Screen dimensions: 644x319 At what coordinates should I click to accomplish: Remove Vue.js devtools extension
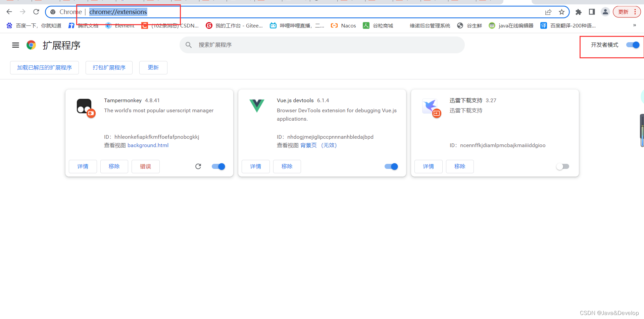tap(287, 167)
